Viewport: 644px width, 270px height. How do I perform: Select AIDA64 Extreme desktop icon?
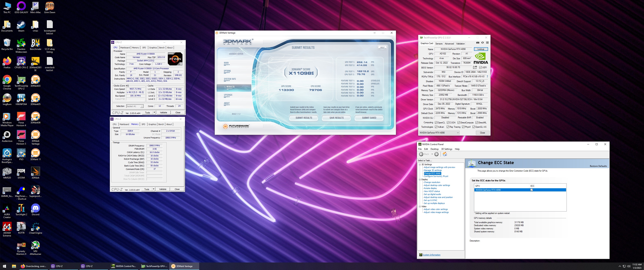[x=7, y=229]
